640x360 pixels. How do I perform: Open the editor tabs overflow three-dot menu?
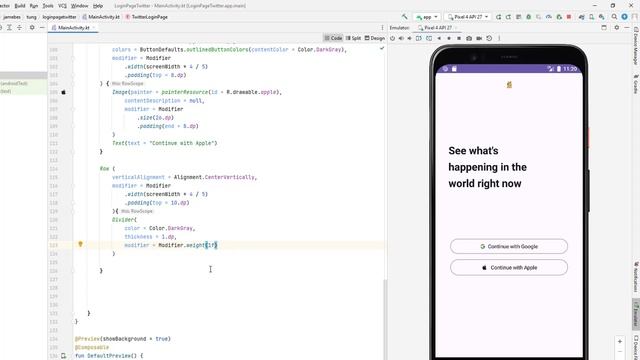[382, 27]
